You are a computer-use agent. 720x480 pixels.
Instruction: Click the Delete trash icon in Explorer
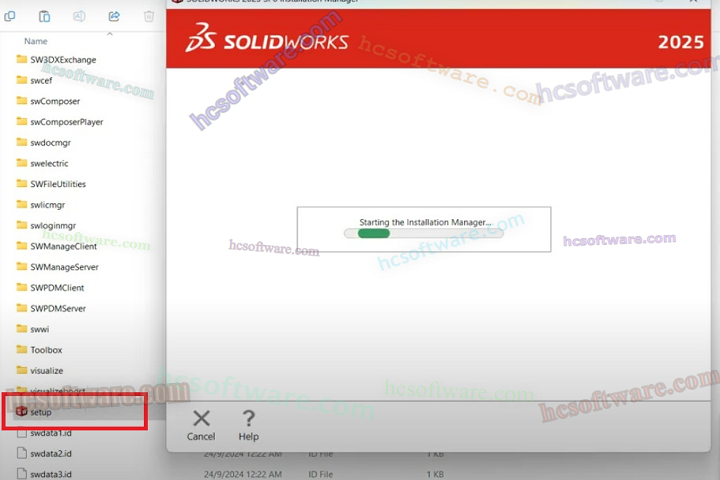(x=149, y=17)
